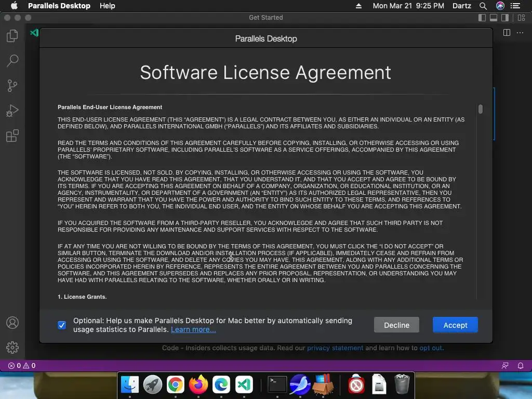Open Finder from the Dock
This screenshot has width=532, height=399.
coord(130,384)
